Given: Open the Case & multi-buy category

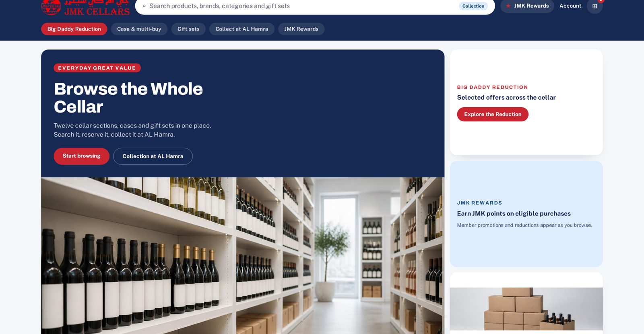Looking at the screenshot, I should 139,29.
